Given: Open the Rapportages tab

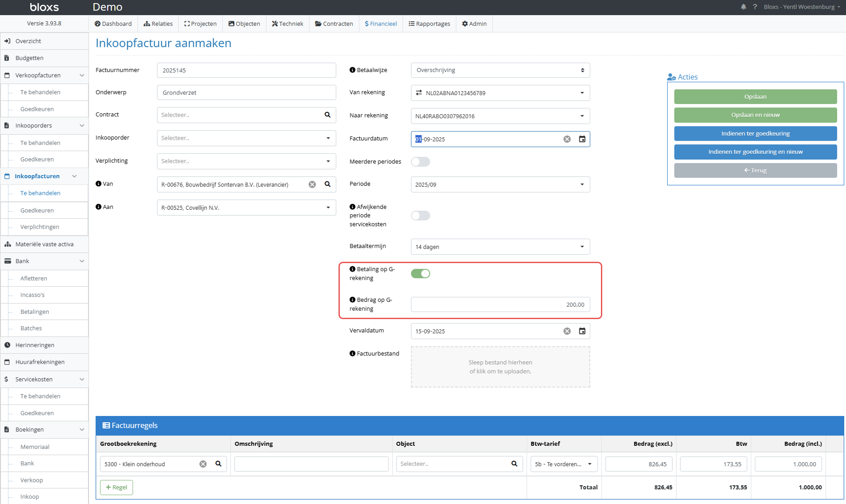Looking at the screenshot, I should pyautogui.click(x=430, y=24).
